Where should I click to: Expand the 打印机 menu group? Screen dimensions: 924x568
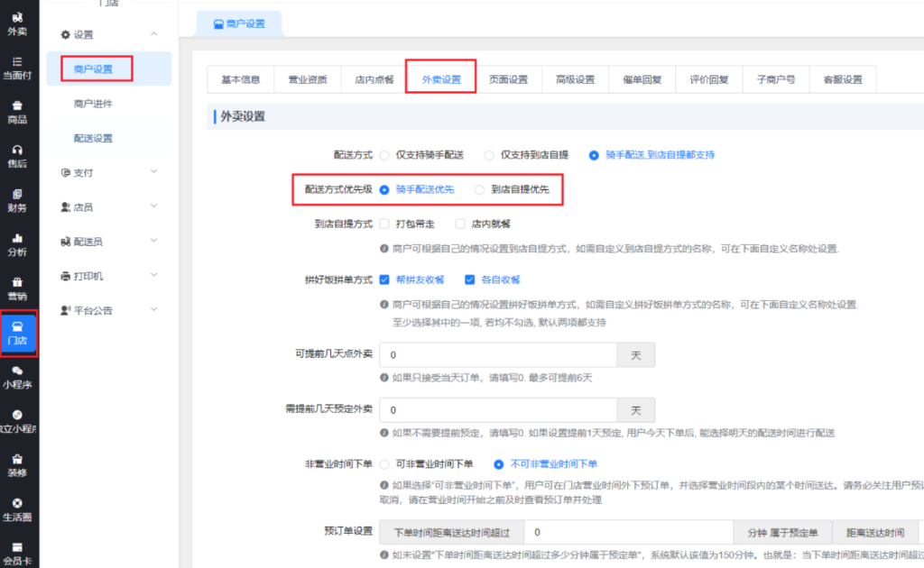tap(108, 276)
